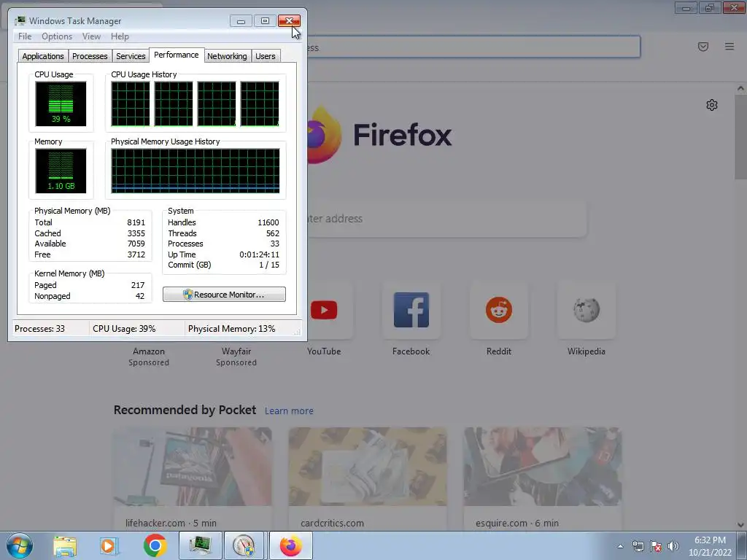Open the Windows Start menu orb
Screen dimensions: 747x560
(20, 545)
